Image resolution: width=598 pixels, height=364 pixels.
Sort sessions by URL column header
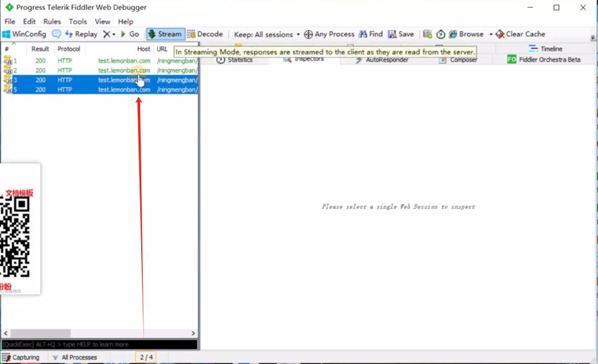pos(162,49)
